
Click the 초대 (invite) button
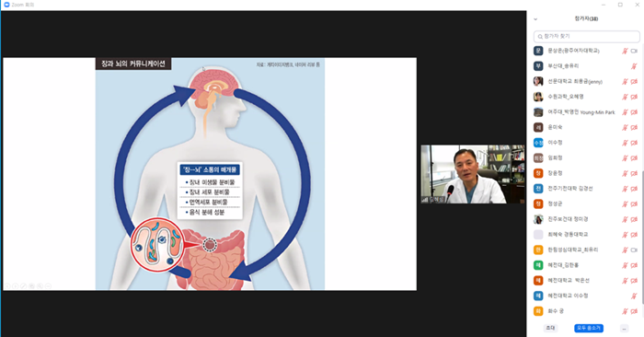coord(550,328)
